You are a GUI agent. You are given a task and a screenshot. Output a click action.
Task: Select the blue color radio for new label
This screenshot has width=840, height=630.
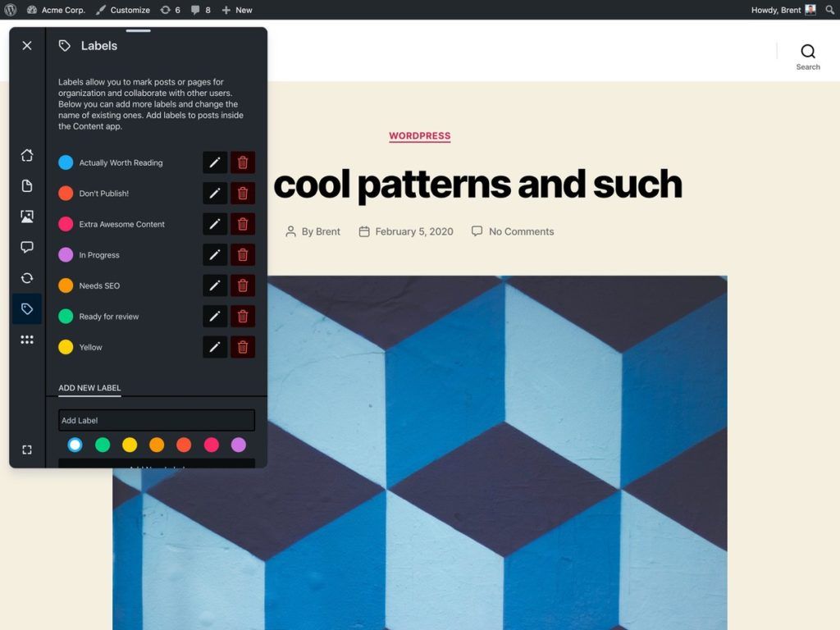(75, 445)
